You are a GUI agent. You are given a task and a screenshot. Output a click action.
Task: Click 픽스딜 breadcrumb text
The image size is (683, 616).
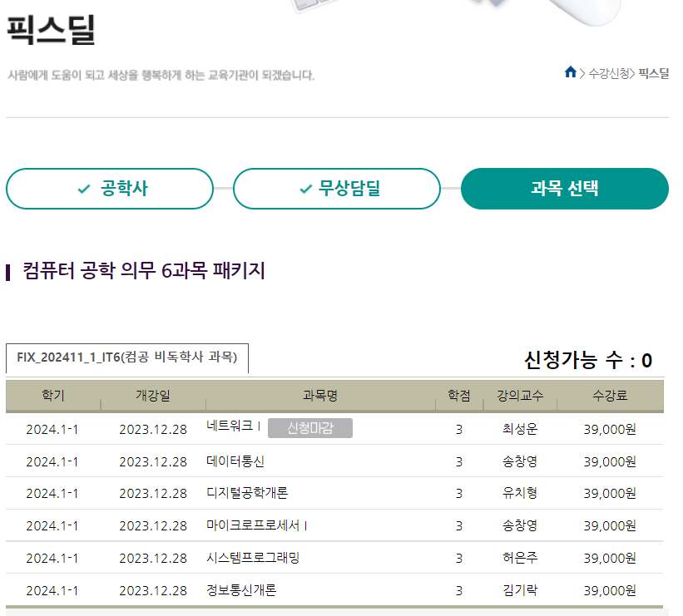click(653, 74)
